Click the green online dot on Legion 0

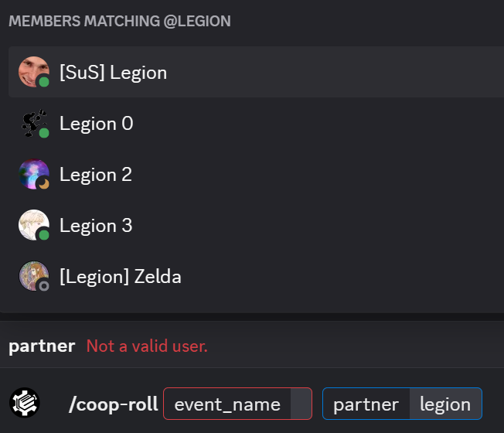click(x=44, y=132)
